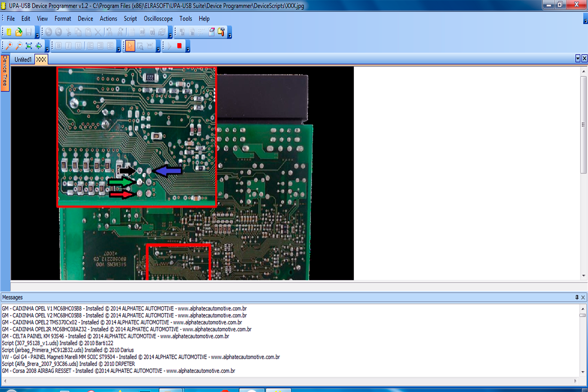Select the arrow selection tool
Screen dimensions: 588x392
[x=130, y=45]
